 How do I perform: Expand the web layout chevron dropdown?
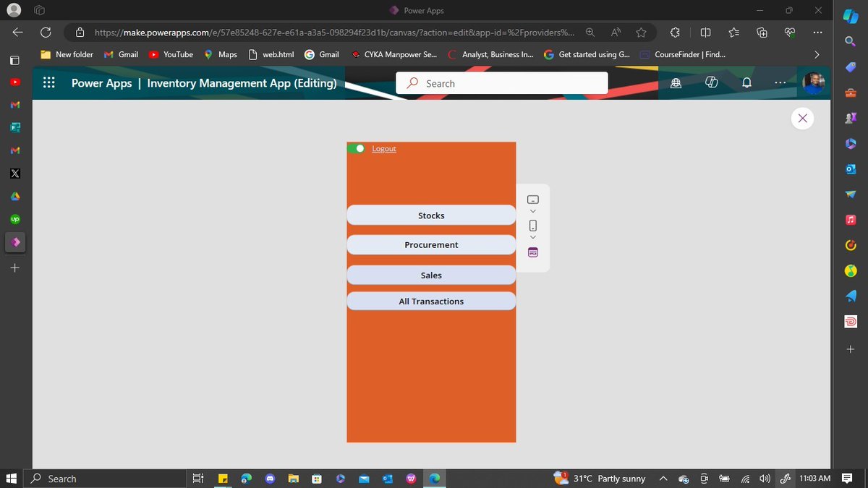coord(533,210)
